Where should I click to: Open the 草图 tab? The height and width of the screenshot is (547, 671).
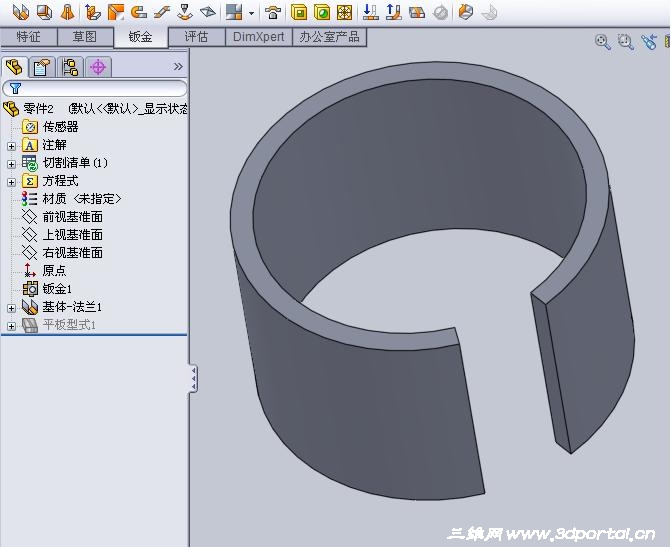85,37
